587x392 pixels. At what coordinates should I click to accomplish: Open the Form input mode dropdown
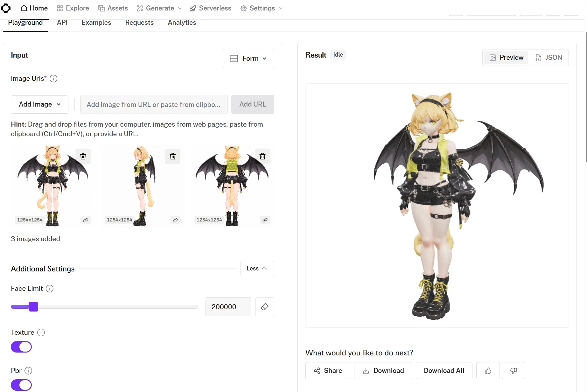click(248, 59)
